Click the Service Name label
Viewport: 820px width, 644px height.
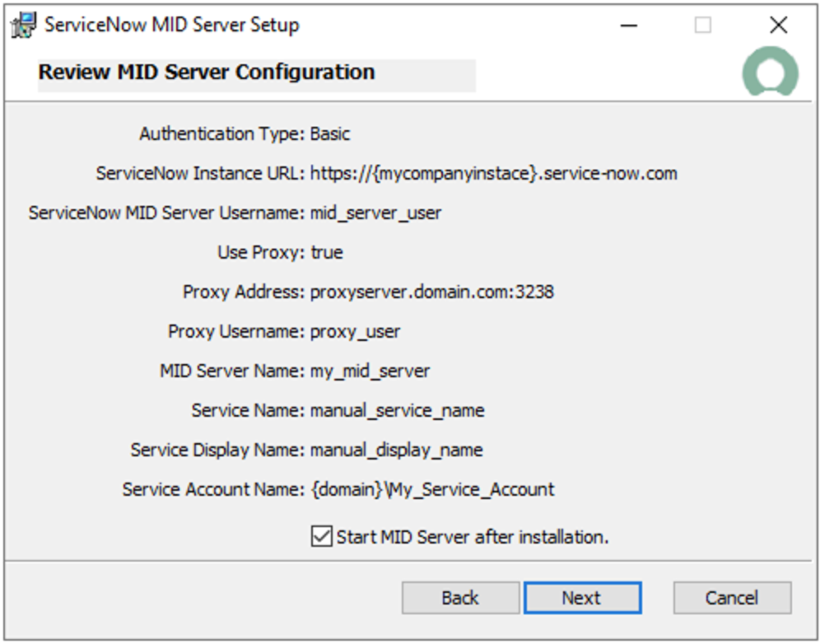[x=248, y=410]
